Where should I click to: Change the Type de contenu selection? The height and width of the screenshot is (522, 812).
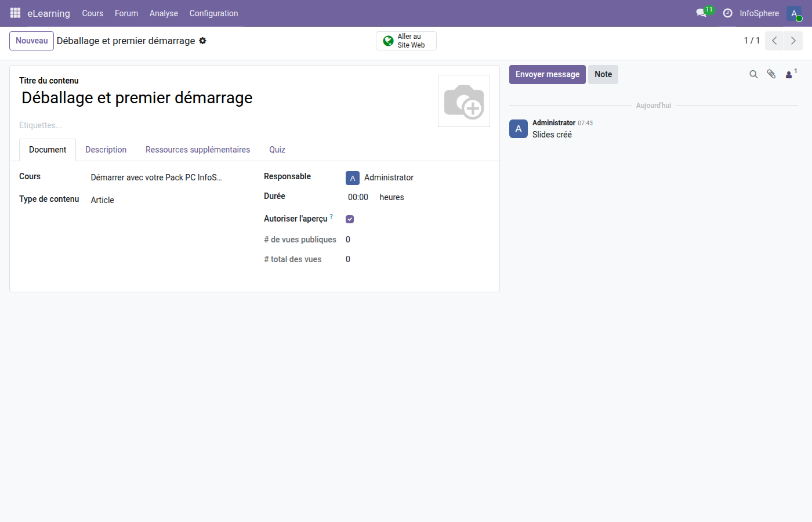pos(102,200)
